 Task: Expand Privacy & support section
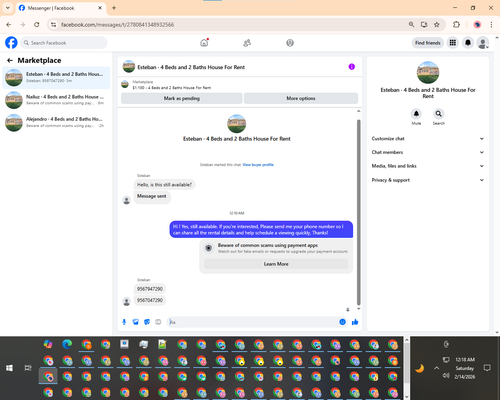[428, 180]
